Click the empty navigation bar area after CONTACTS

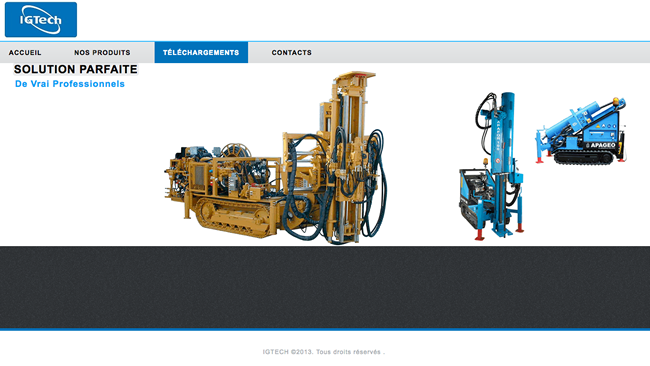pyautogui.click(x=481, y=53)
